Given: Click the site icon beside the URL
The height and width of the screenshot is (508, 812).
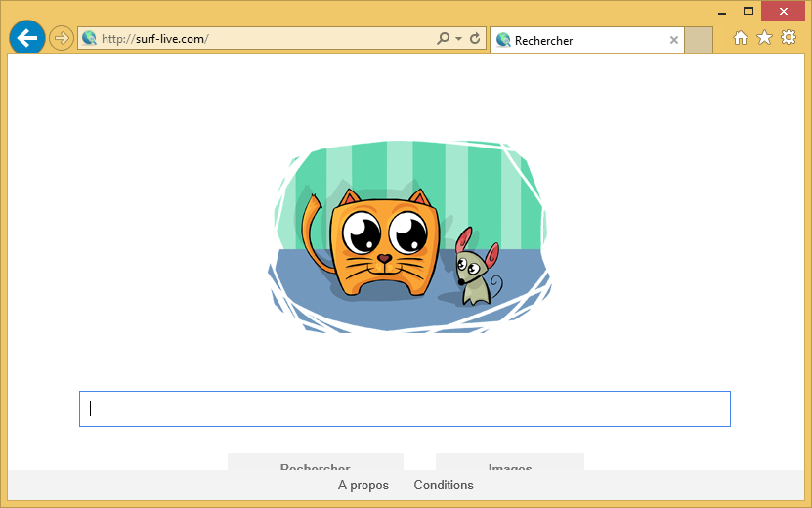Looking at the screenshot, I should (x=90, y=39).
